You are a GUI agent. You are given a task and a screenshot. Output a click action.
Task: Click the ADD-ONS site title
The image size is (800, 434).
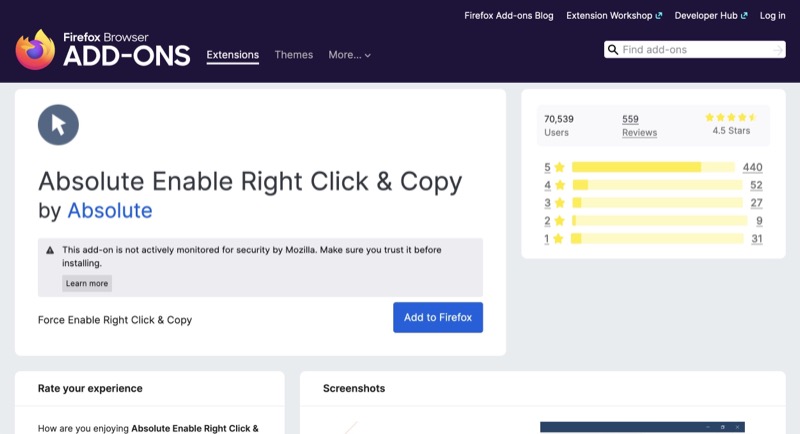pyautogui.click(x=127, y=56)
